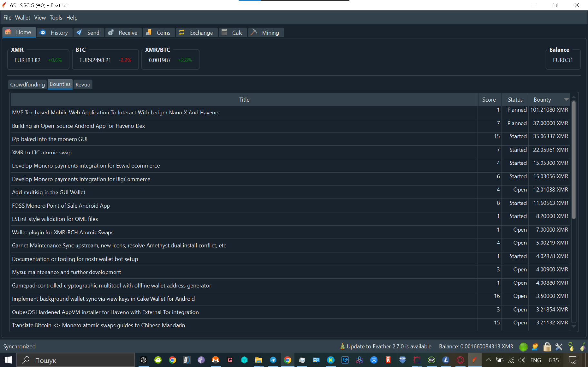Switch to the Mining tab
Screen dimensions: 588x367
(265, 33)
